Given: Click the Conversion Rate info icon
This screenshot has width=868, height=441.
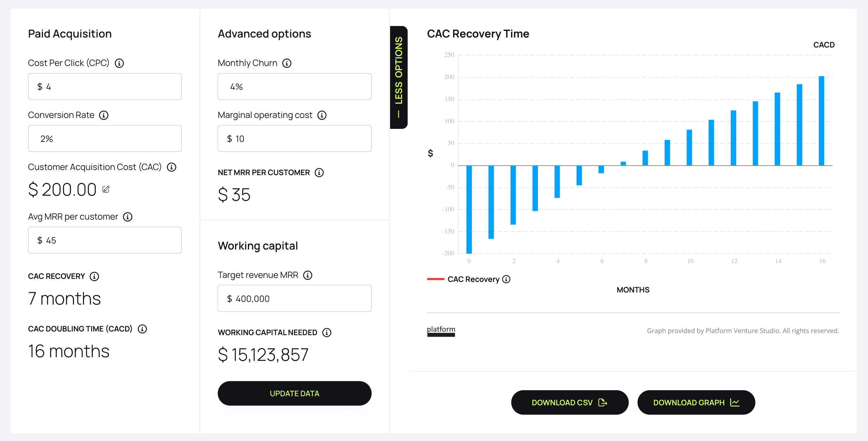Looking at the screenshot, I should point(104,116).
